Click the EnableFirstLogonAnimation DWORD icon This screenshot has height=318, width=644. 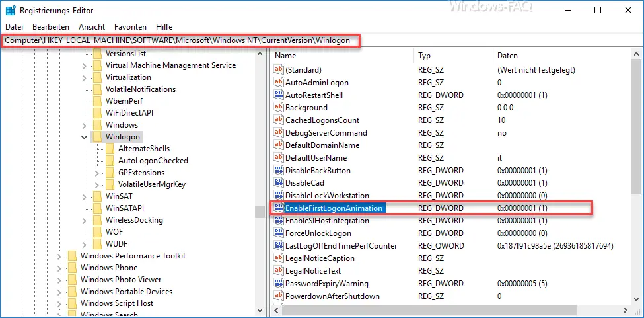click(279, 208)
